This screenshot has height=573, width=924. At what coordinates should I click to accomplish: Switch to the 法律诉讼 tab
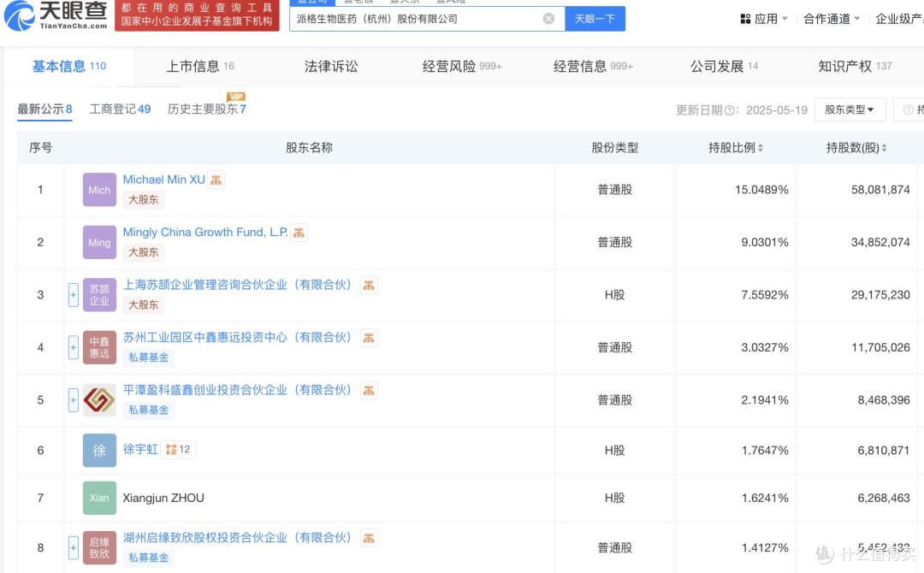click(331, 67)
